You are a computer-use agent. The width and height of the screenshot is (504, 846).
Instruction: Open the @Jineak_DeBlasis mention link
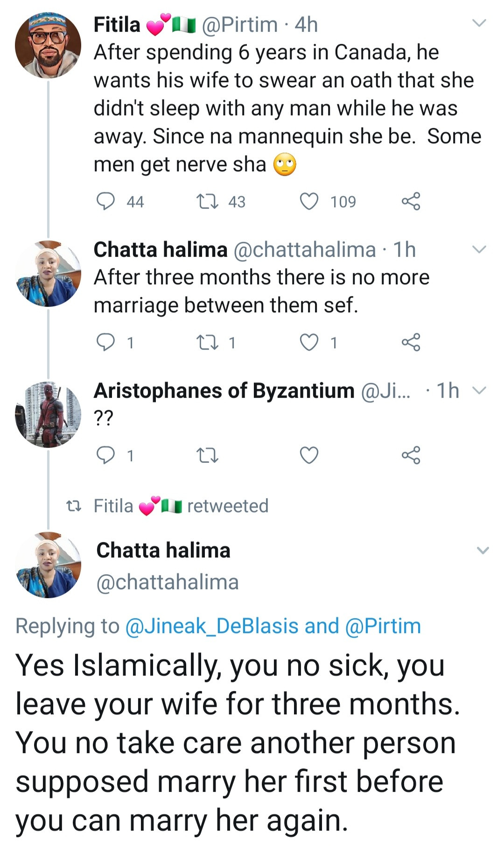[x=212, y=626]
